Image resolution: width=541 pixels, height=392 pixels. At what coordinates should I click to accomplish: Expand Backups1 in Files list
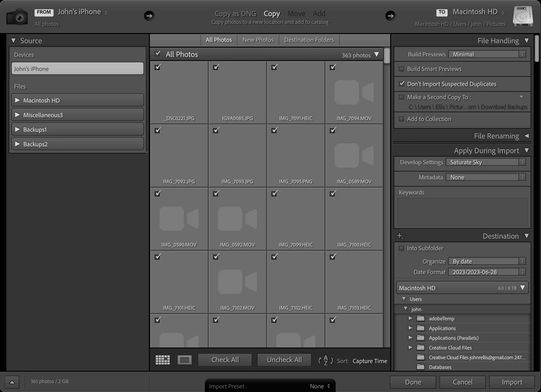(17, 129)
